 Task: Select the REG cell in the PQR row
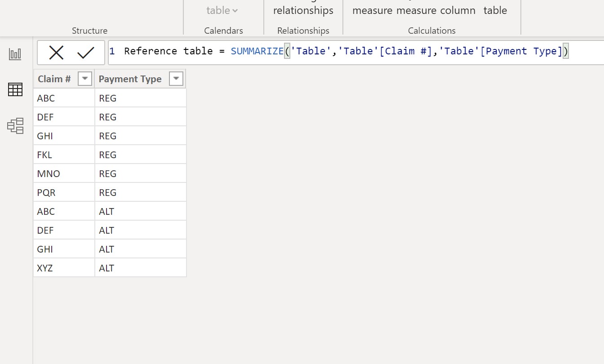point(140,192)
